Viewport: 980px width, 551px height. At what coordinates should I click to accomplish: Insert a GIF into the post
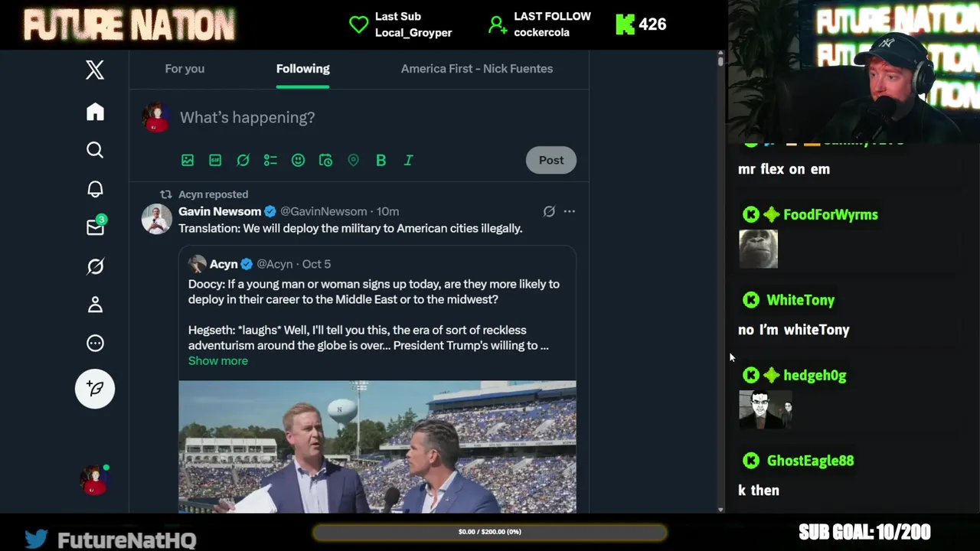[x=215, y=160]
